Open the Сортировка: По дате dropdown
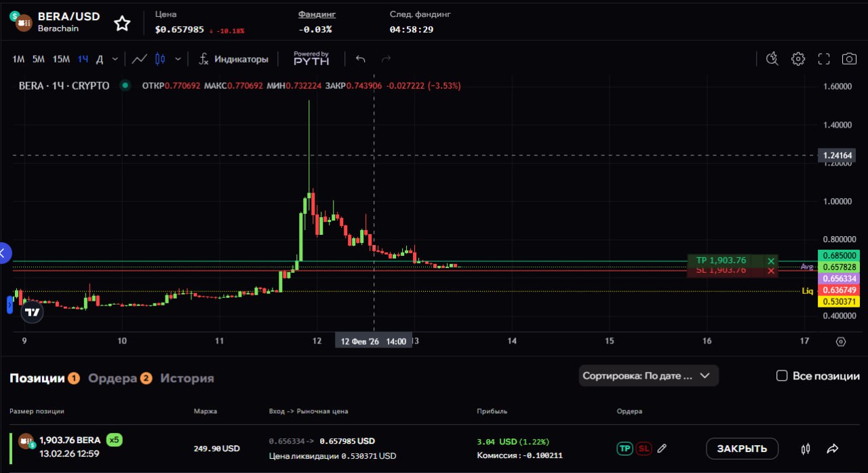Image resolution: width=868 pixels, height=473 pixels. [648, 375]
